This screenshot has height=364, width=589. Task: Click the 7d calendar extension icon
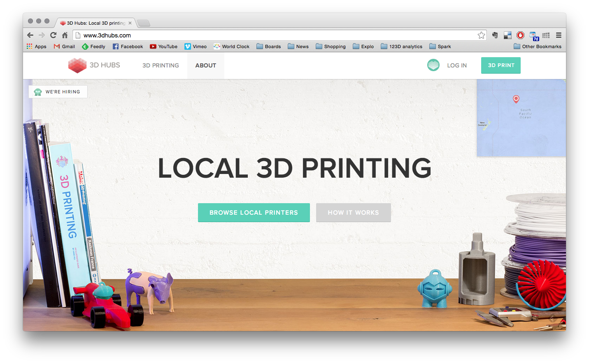[534, 36]
